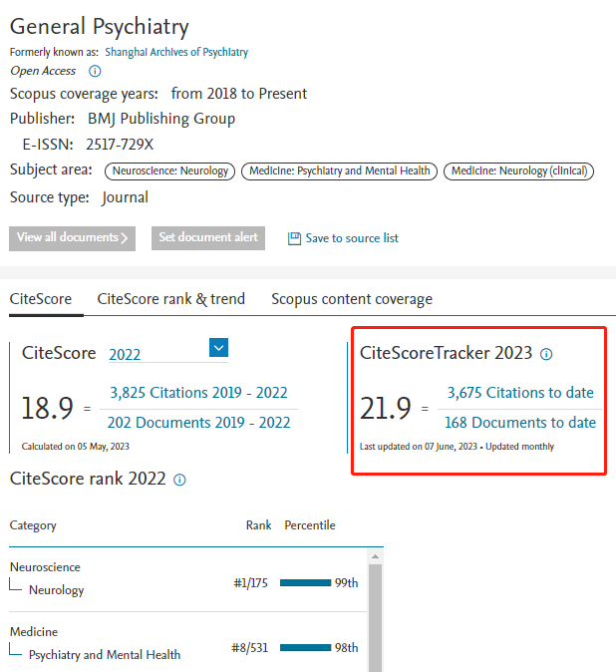
Task: Click the Open Access info icon
Action: pos(96,71)
